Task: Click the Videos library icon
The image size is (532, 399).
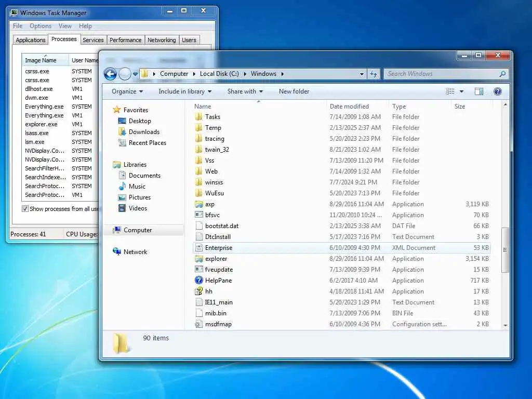Action: pyautogui.click(x=122, y=208)
